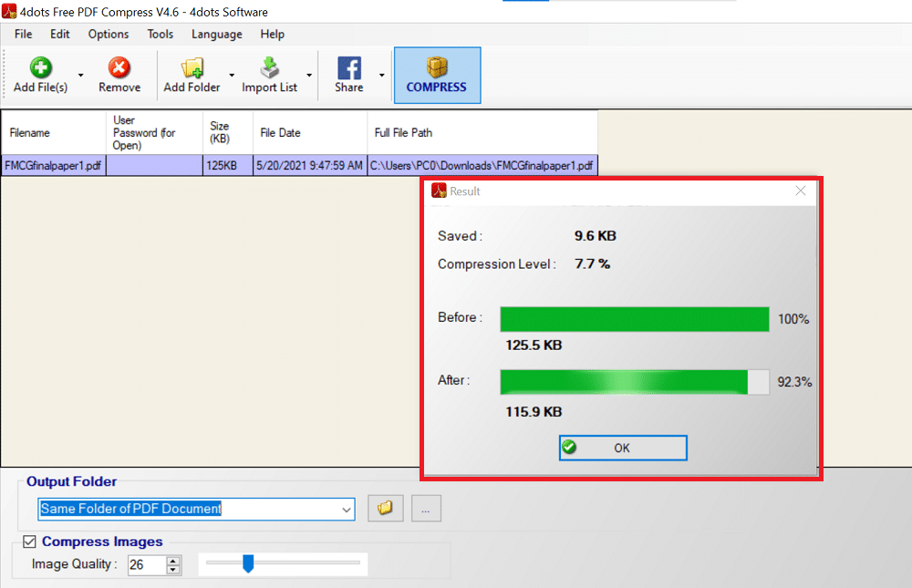Open the Import List dropdown arrow
912x588 pixels.
point(309,76)
